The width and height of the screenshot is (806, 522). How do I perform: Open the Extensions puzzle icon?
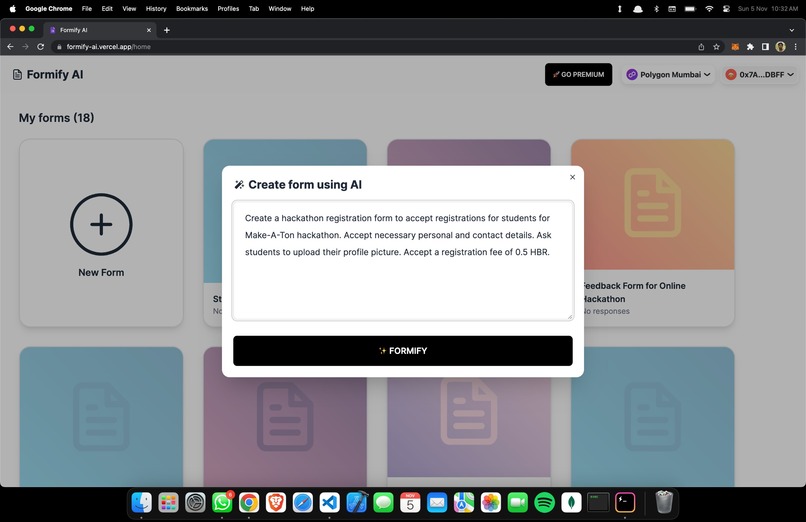point(750,47)
